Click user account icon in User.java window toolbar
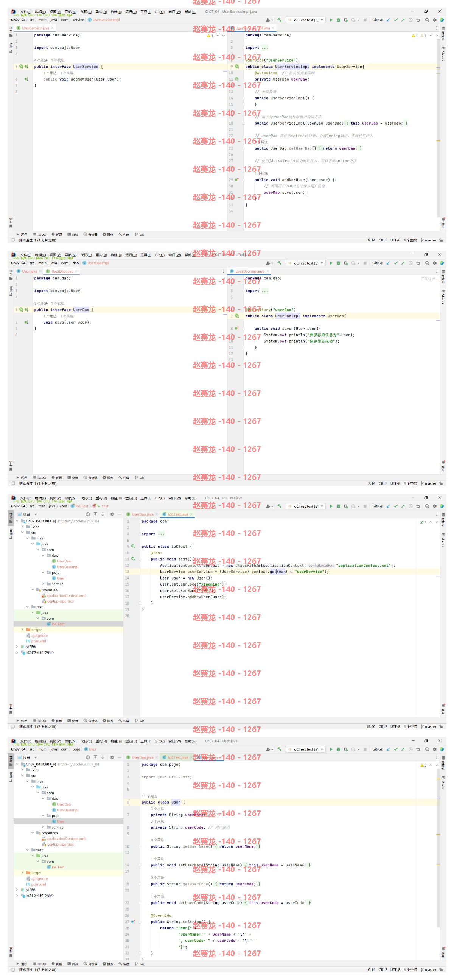The height and width of the screenshot is (980, 454). (x=269, y=749)
